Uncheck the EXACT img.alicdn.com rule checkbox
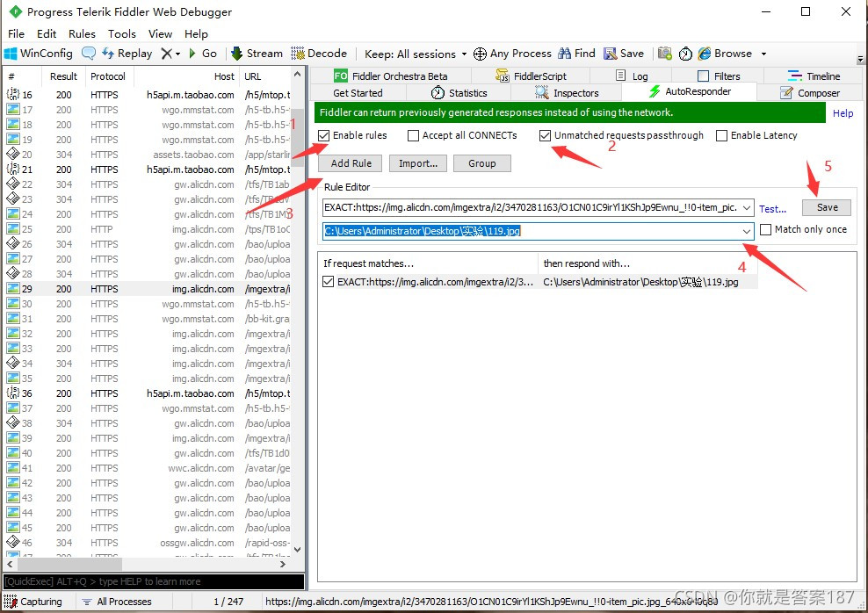This screenshot has height=613, width=868. click(x=329, y=282)
